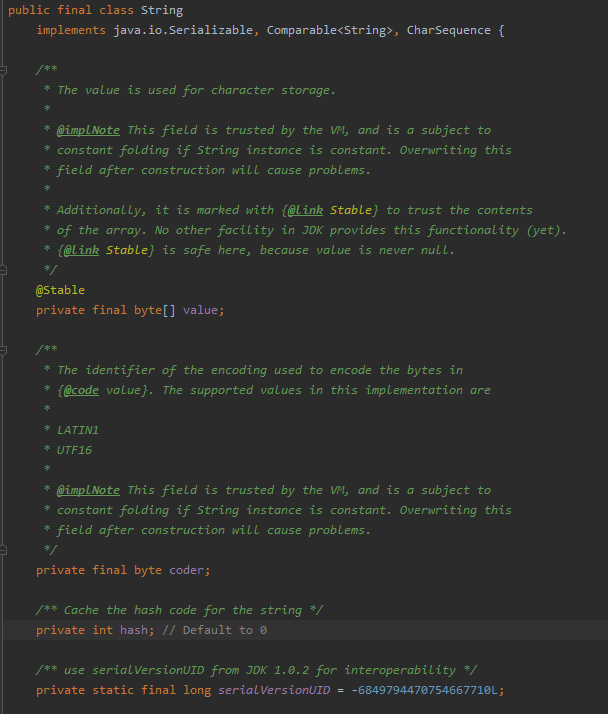Open the @implNote tag in the value field Javadoc
The width and height of the screenshot is (608, 714).
point(88,130)
